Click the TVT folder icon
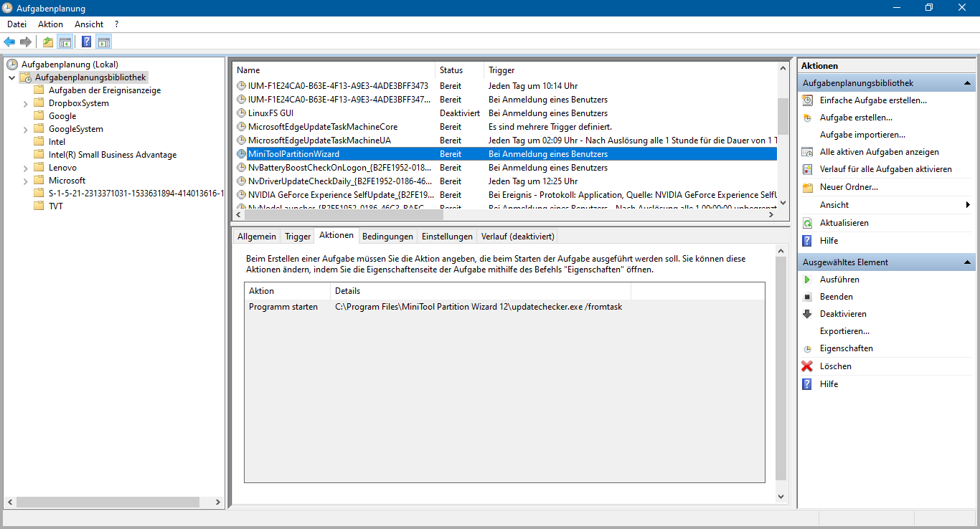Viewport: 980px width, 529px height. click(x=39, y=206)
